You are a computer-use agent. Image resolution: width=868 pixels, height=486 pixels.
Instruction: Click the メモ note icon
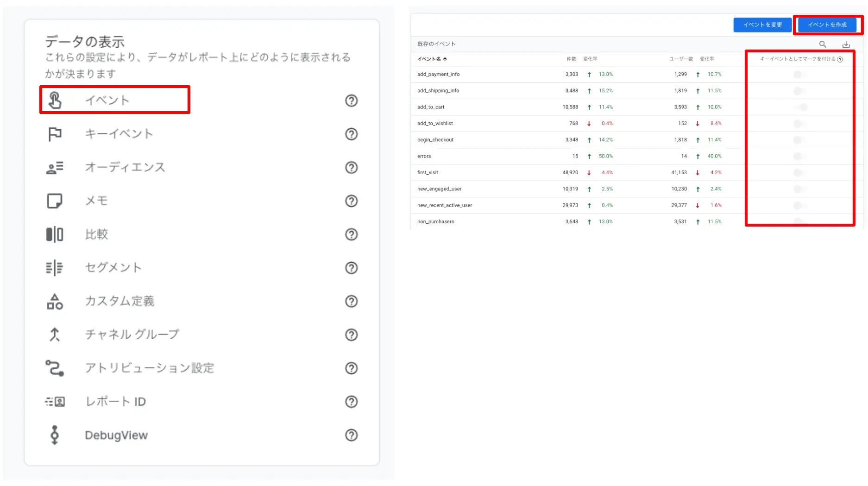55,201
